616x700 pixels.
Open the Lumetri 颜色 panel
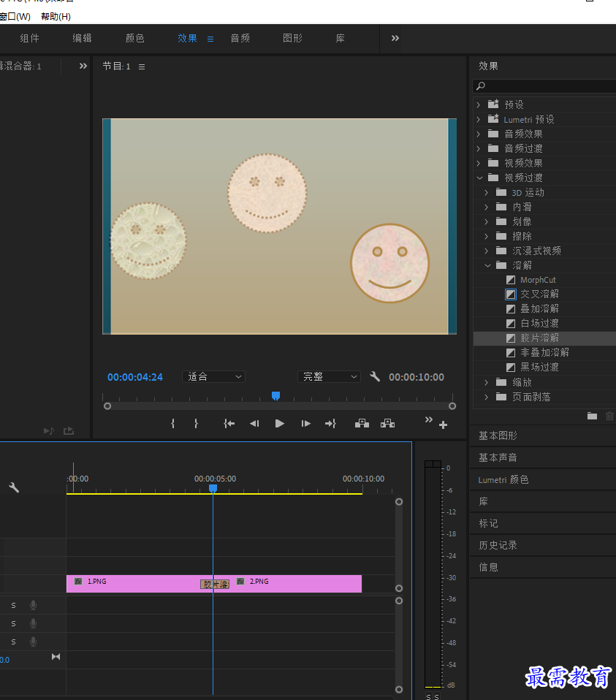(x=503, y=479)
